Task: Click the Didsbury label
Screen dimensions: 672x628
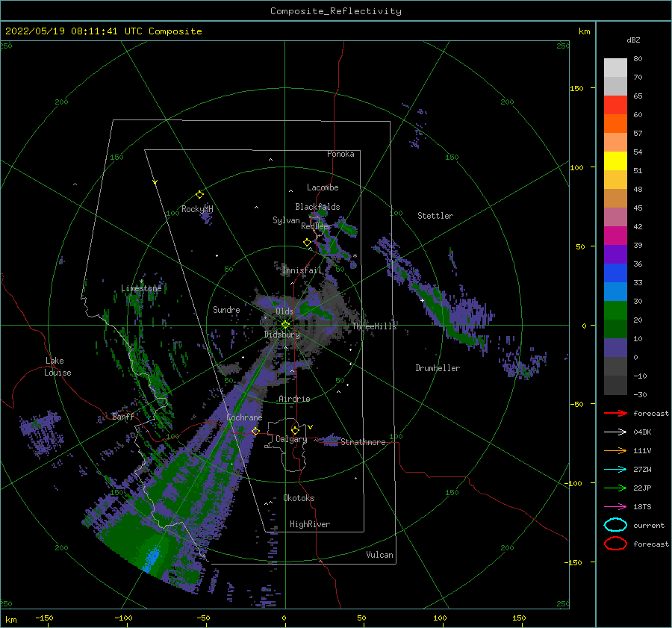Action: pos(281,335)
